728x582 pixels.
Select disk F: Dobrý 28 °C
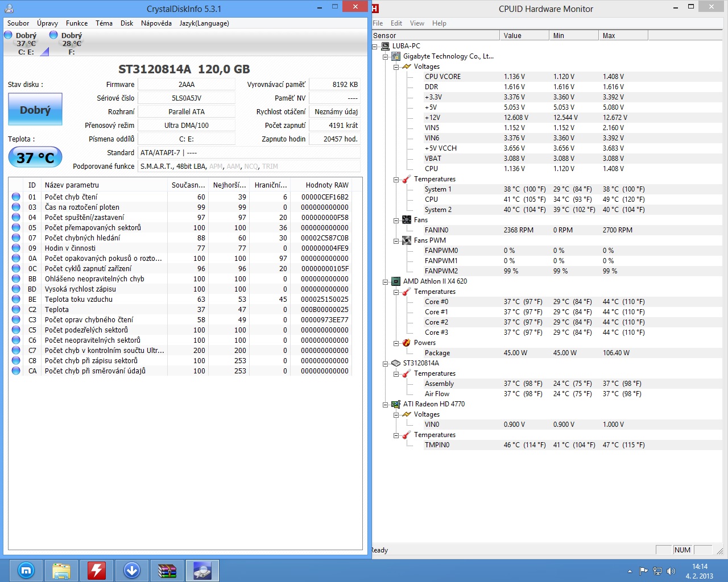(71, 43)
